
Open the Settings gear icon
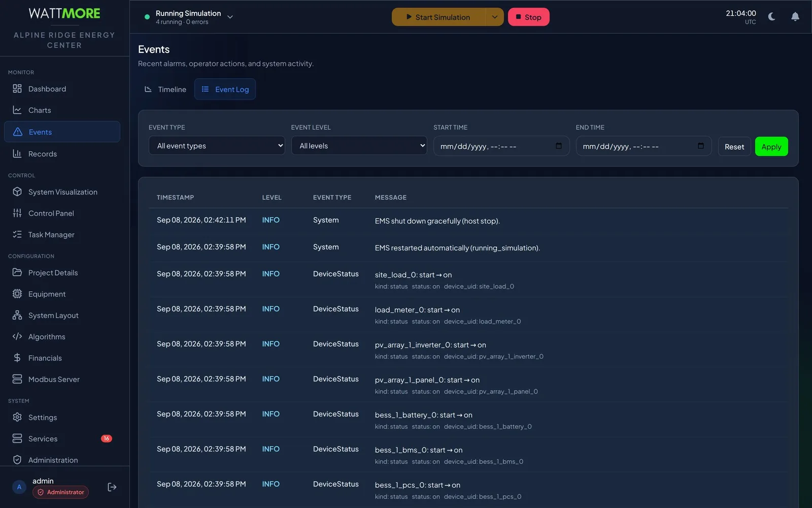click(x=17, y=418)
